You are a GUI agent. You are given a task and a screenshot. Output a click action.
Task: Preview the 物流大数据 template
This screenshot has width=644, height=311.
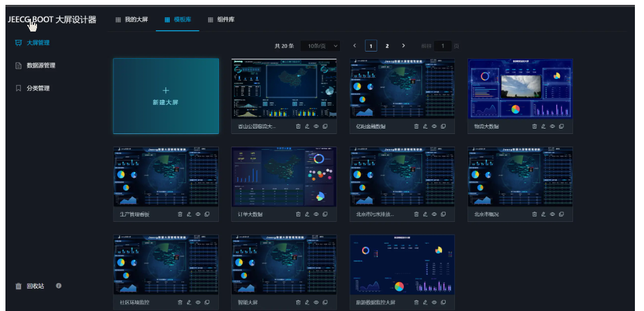pyautogui.click(x=552, y=127)
